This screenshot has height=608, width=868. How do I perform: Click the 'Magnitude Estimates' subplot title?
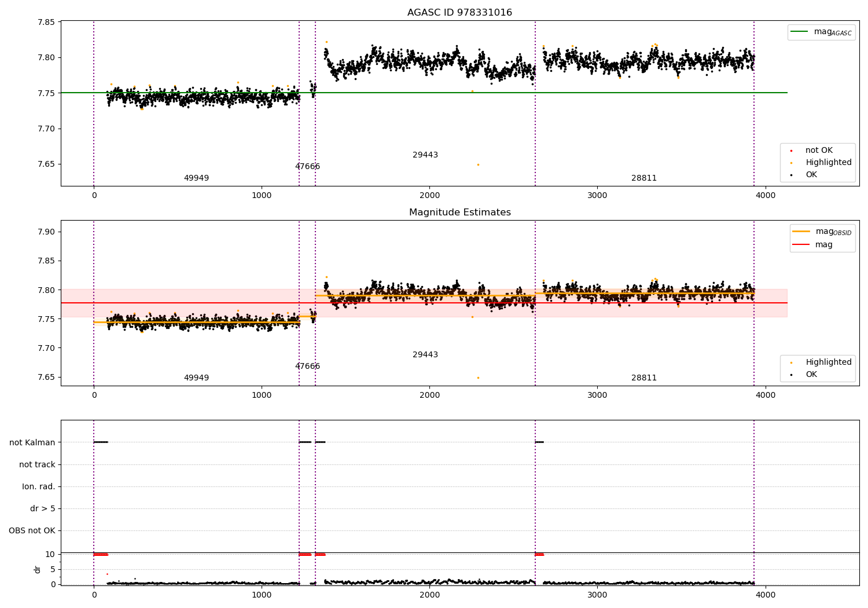pyautogui.click(x=459, y=213)
